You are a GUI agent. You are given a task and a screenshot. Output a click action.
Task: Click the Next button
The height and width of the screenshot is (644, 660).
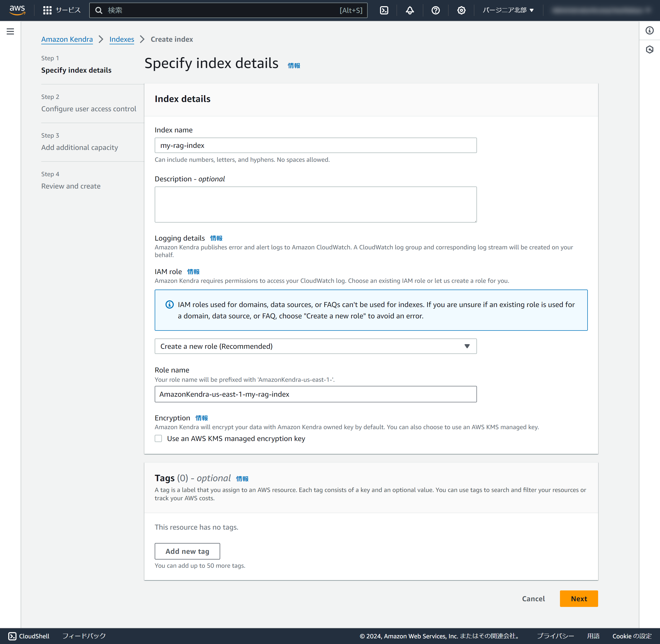(579, 598)
